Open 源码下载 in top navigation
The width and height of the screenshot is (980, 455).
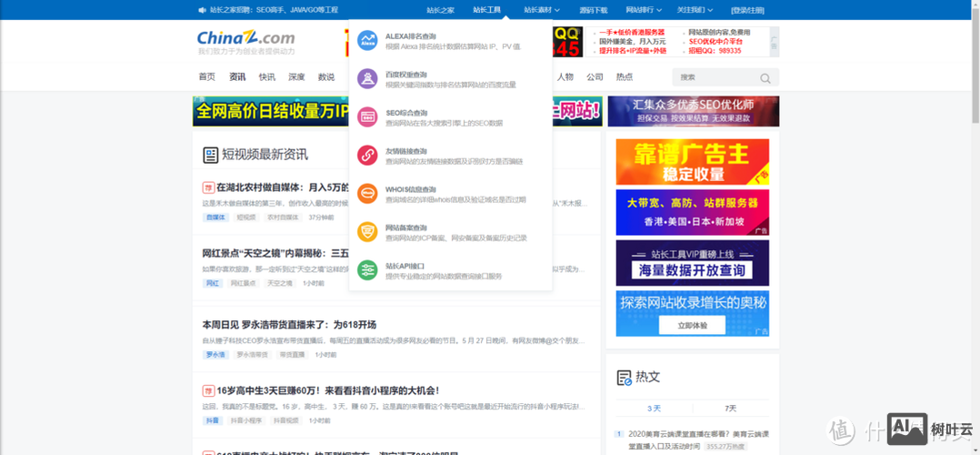pos(593,10)
